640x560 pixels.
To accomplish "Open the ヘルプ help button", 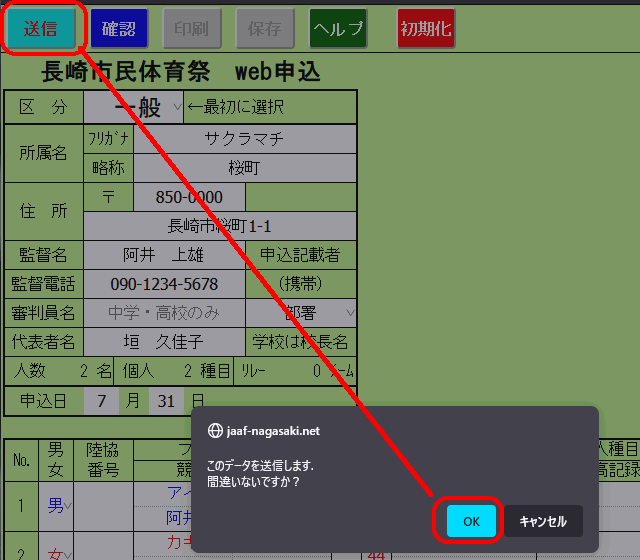I will coord(338,29).
